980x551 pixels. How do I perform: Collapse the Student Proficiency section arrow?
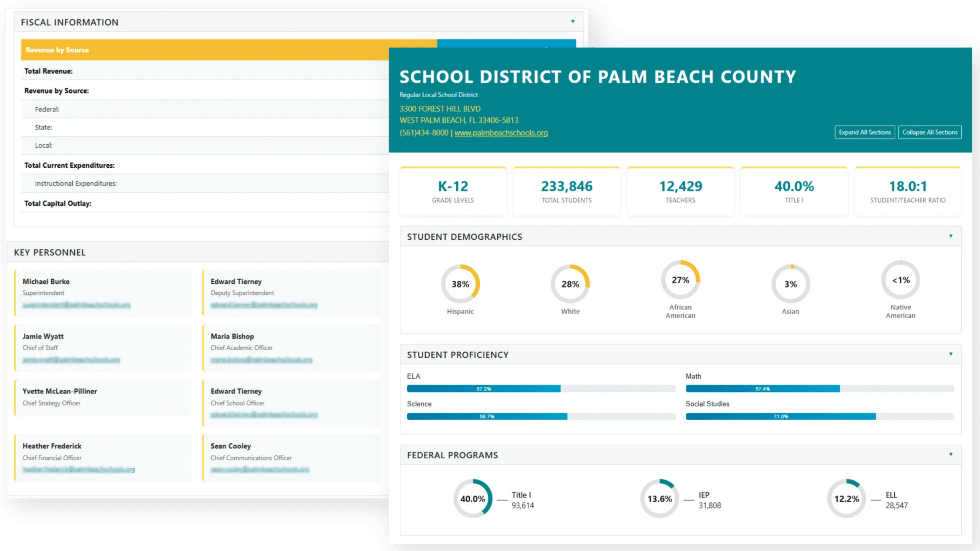point(951,354)
